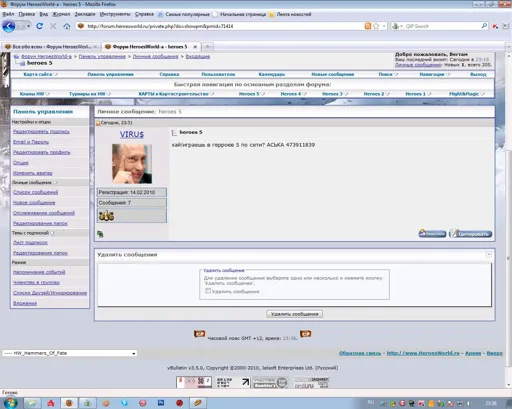Open the 'Инструменты' menu

click(115, 14)
